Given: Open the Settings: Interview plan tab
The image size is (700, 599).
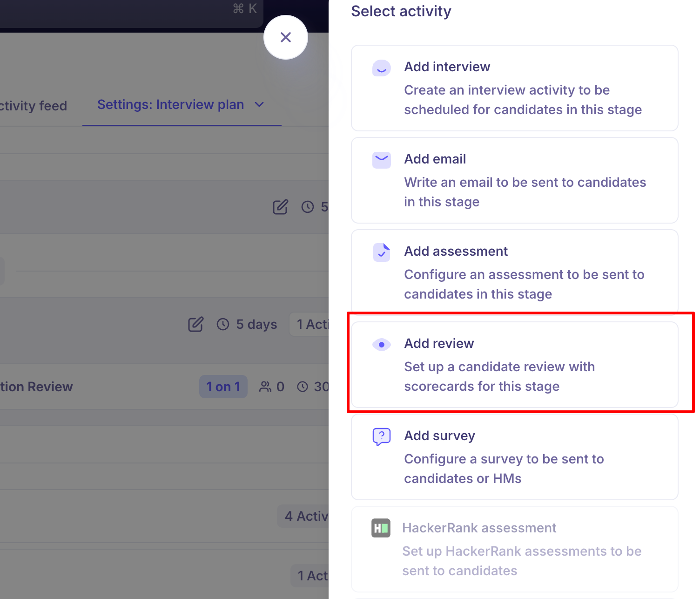Looking at the screenshot, I should click(x=170, y=105).
